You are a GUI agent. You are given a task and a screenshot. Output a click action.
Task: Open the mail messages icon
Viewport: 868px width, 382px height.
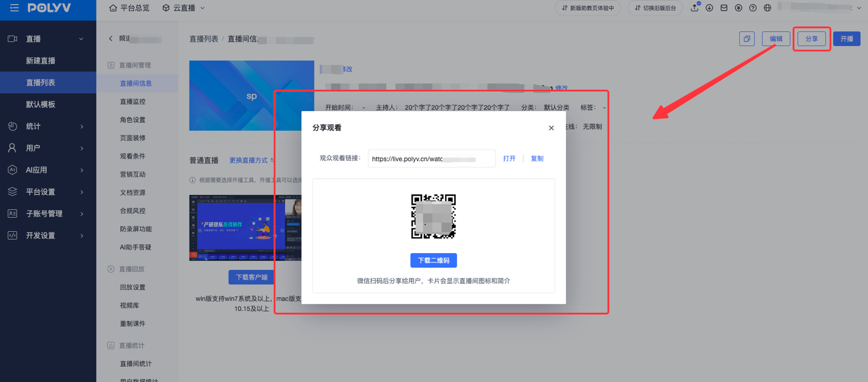(x=724, y=8)
